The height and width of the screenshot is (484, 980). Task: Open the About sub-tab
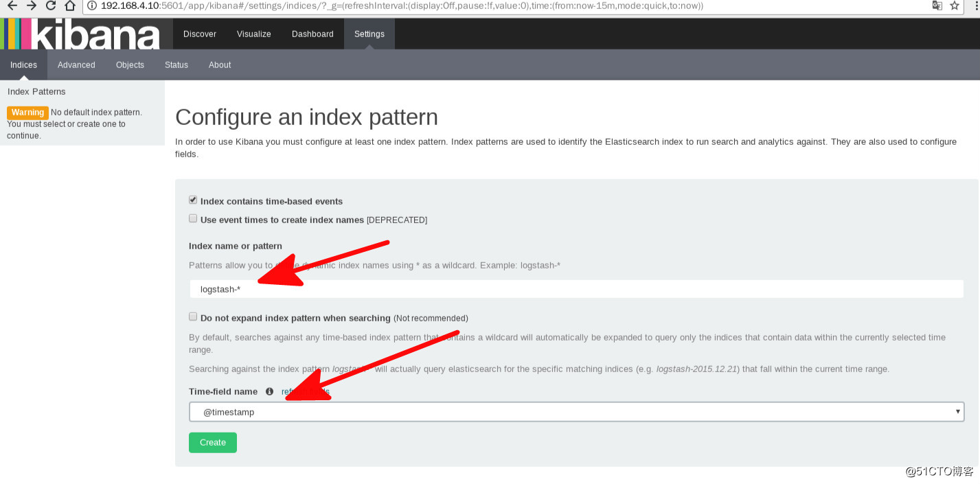[x=220, y=65]
